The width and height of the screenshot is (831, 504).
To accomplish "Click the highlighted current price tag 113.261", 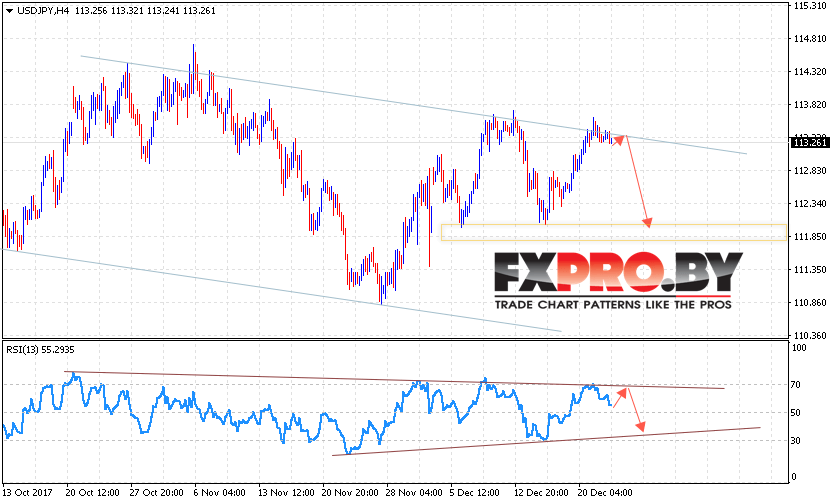I will tap(809, 142).
